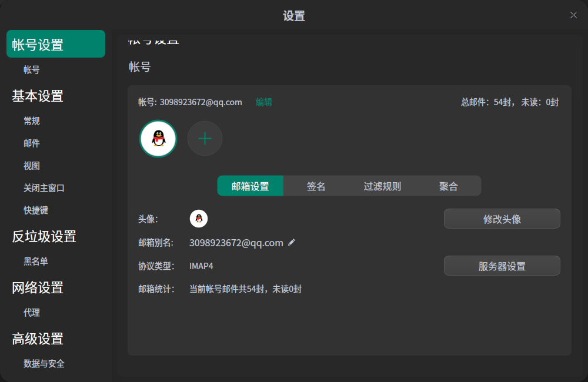Click the 服务器设置 button
Image resolution: width=588 pixels, height=382 pixels.
[502, 265]
